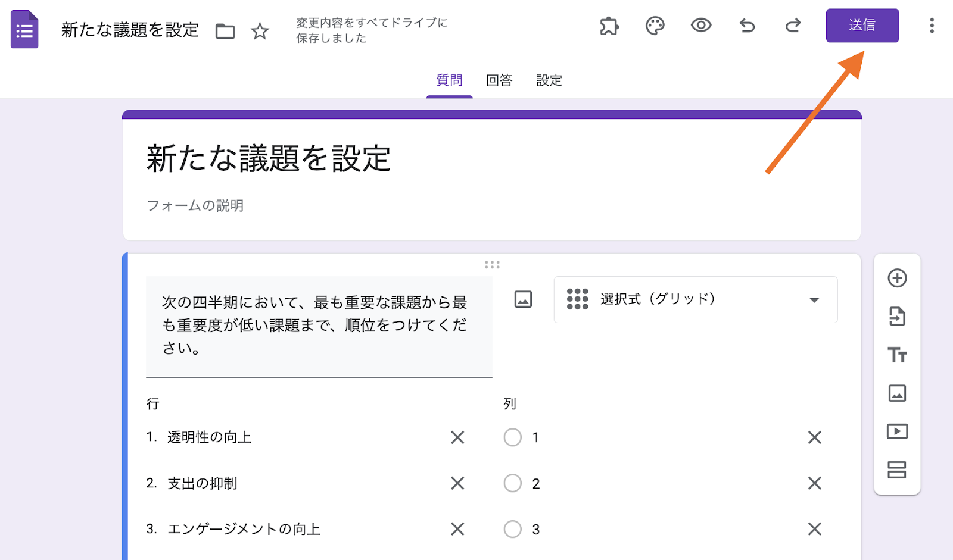953x560 pixels.
Task: Select the radio button for column 1
Action: click(512, 437)
